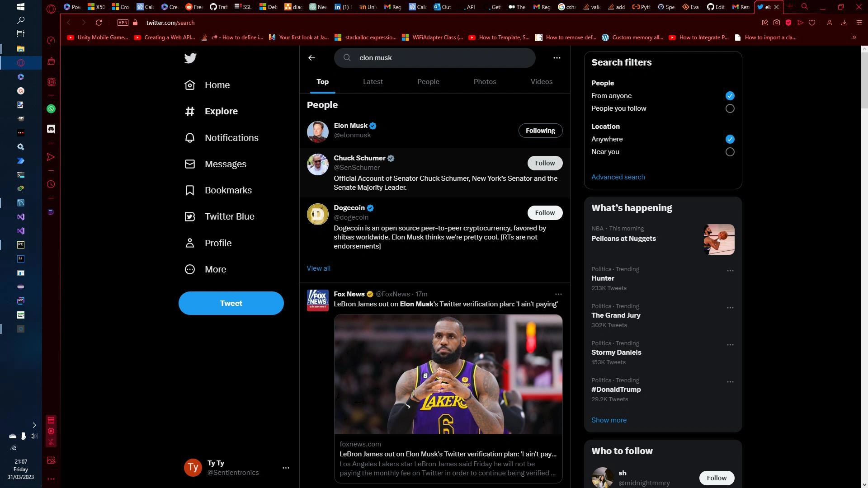Click Fox News avatar on tweet
The height and width of the screenshot is (488, 868).
click(317, 300)
